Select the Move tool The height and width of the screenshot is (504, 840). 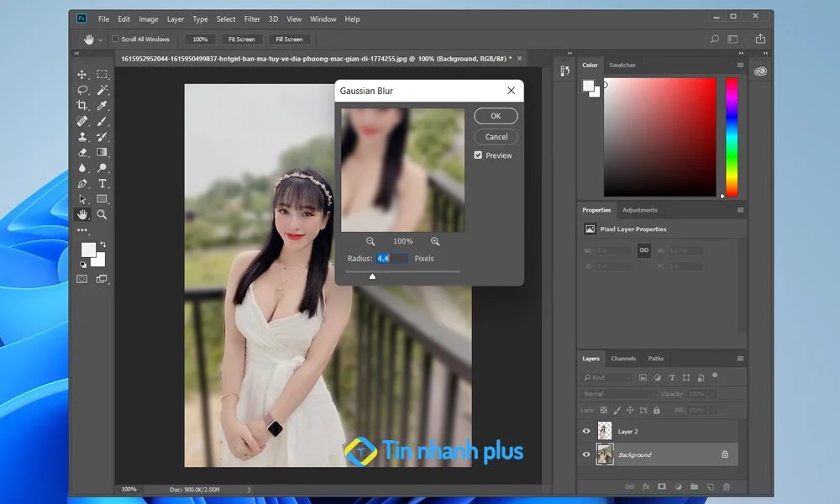tap(82, 75)
